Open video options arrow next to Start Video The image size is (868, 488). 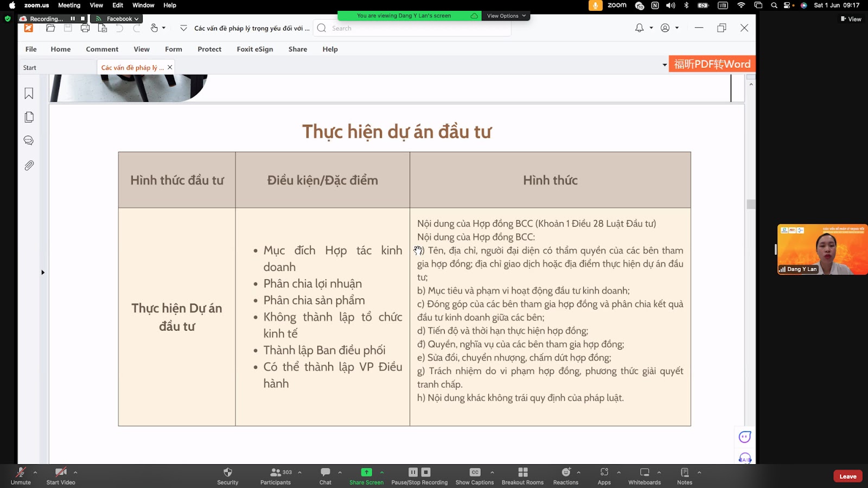75,472
